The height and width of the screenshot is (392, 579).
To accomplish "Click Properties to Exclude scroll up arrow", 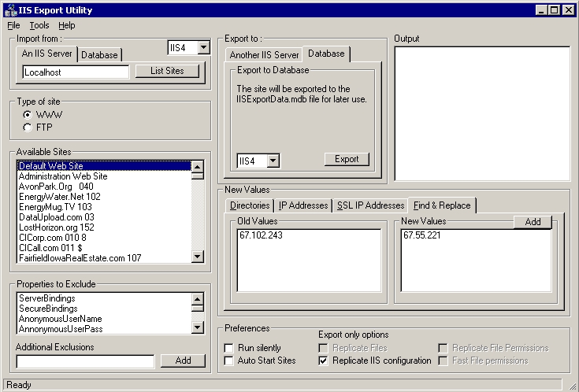I will click(198, 299).
